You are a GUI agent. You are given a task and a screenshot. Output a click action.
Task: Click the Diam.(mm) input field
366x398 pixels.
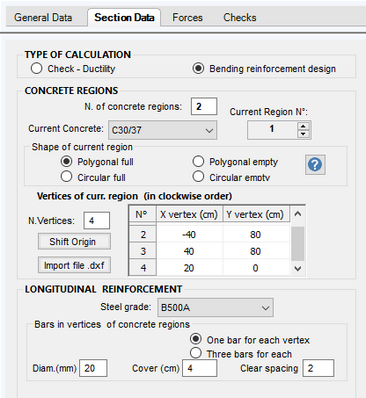93,368
